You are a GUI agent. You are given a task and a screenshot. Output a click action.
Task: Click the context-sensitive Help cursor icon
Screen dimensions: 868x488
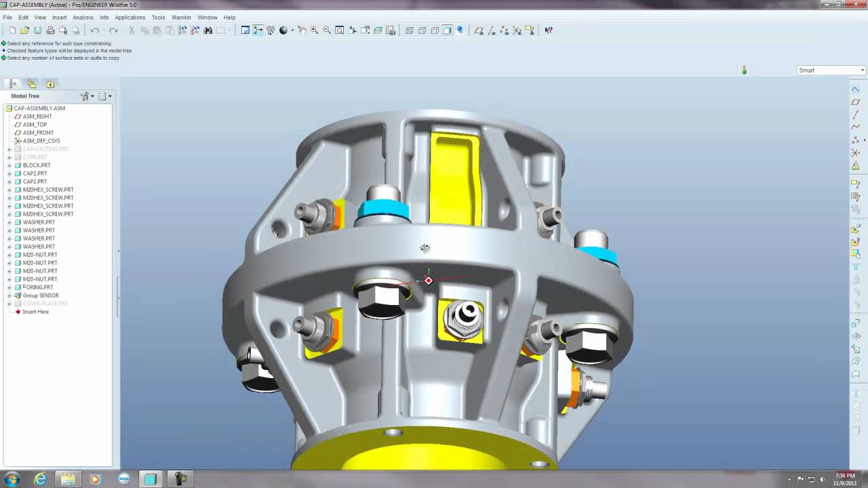[549, 30]
